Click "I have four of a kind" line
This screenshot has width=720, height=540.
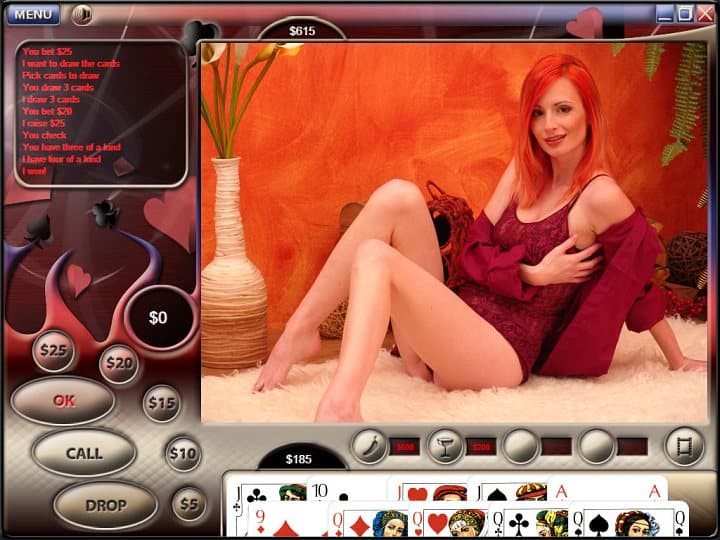coord(61,159)
